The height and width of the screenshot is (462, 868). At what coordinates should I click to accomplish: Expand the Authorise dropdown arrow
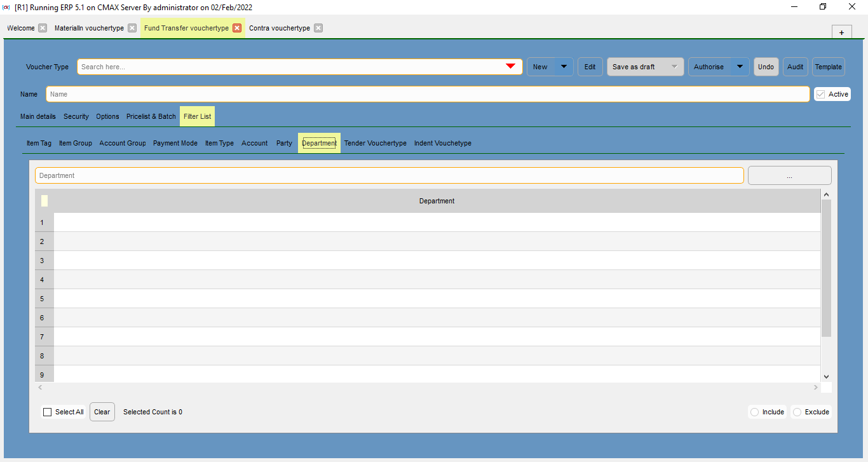[x=740, y=67]
